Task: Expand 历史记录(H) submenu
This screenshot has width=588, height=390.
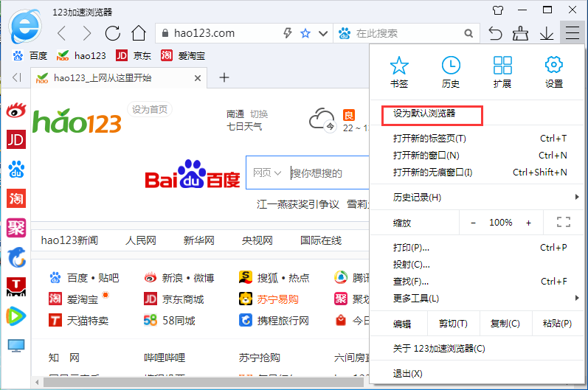Action: tap(477, 197)
